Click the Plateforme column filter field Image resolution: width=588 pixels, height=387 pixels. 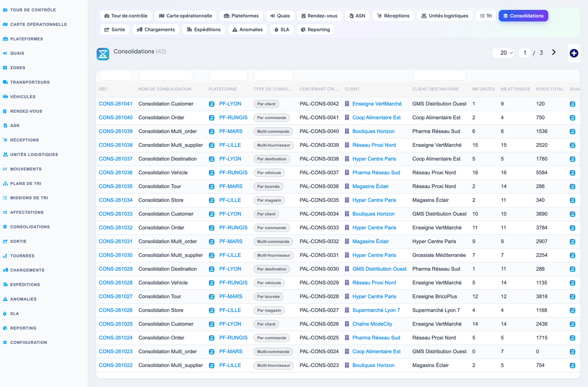(228, 75)
